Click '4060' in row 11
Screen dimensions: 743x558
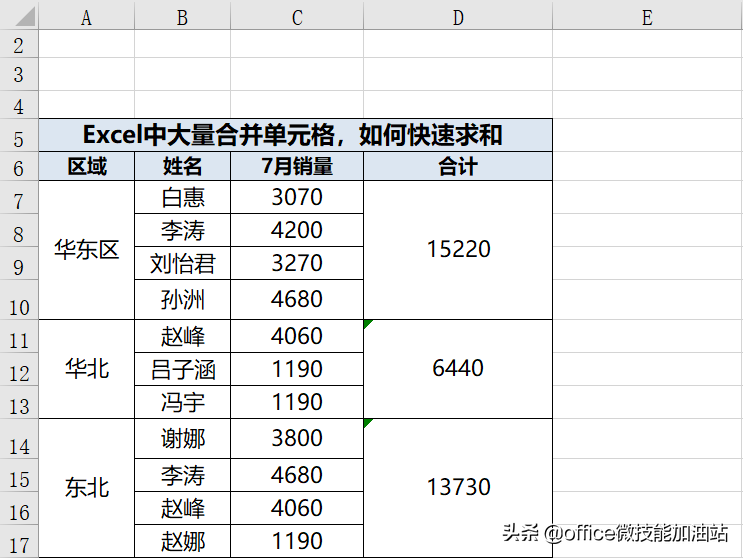[297, 336]
